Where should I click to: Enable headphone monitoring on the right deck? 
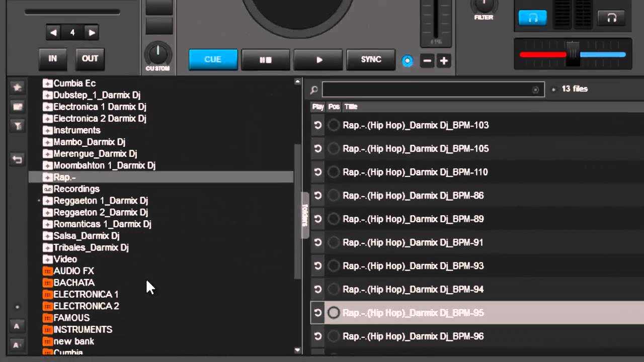pos(612,18)
